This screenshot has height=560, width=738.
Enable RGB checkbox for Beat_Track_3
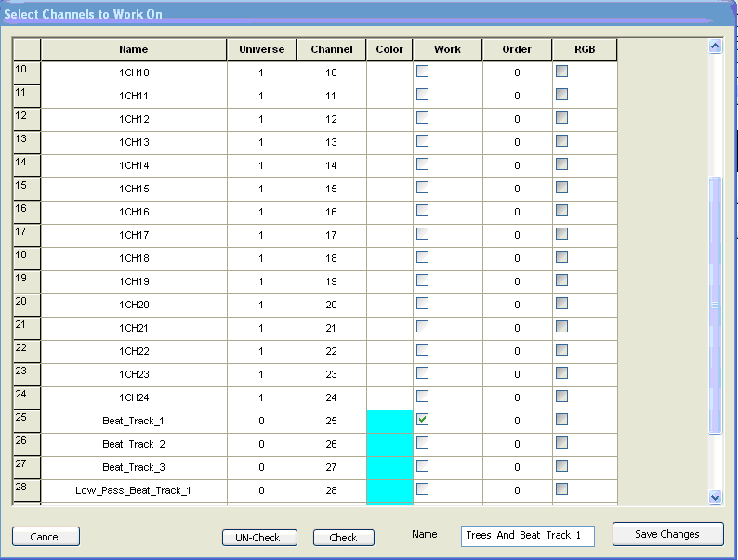561,466
